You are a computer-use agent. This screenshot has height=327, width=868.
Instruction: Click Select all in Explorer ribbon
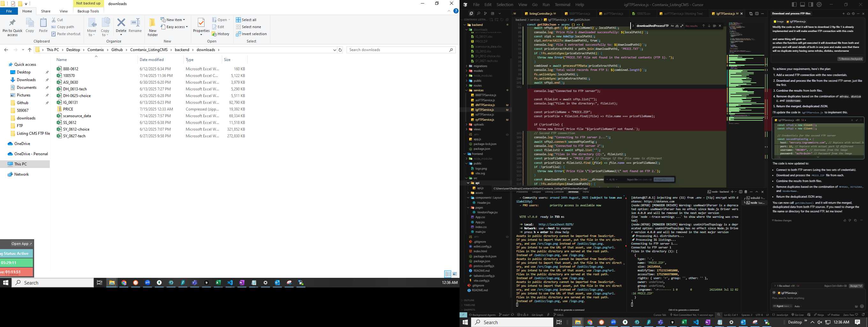(x=246, y=19)
